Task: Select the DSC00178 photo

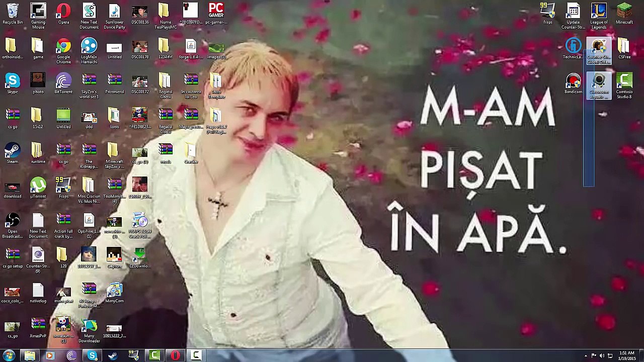Action: pyautogui.click(x=140, y=49)
